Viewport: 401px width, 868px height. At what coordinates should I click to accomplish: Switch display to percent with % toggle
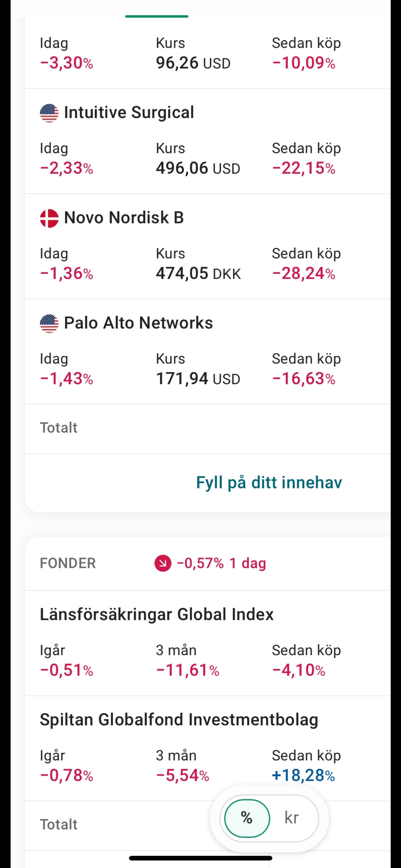coord(247,818)
